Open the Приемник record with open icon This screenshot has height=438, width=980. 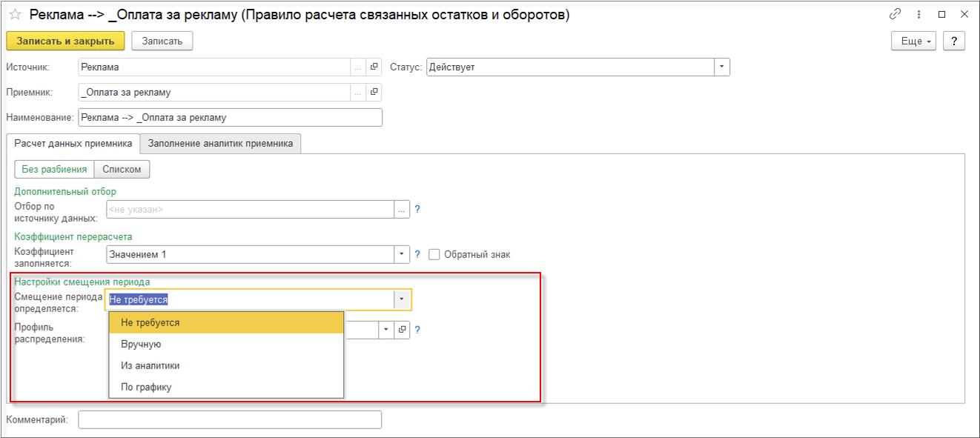pyautogui.click(x=374, y=93)
